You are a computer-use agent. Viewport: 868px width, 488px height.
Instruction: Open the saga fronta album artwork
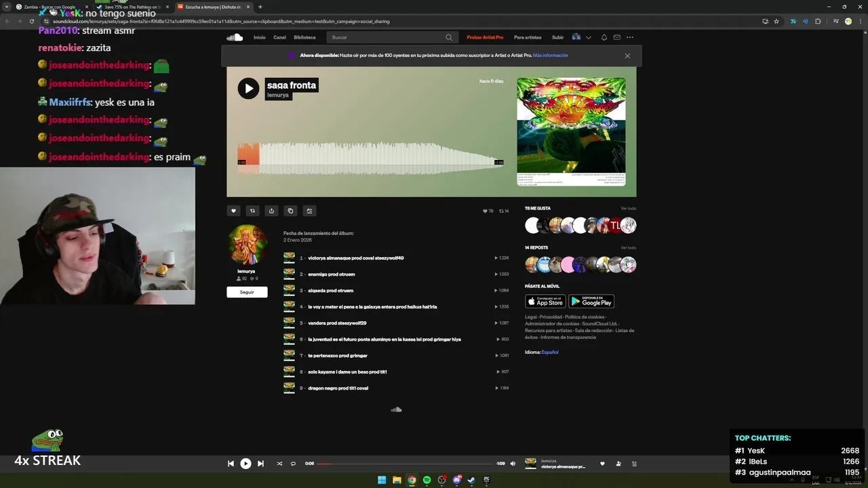(571, 131)
